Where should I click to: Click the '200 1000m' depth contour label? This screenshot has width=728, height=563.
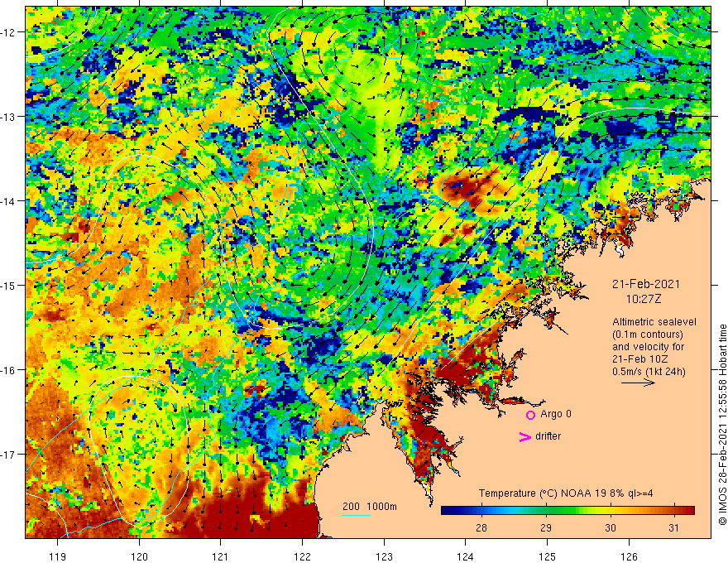370,507
